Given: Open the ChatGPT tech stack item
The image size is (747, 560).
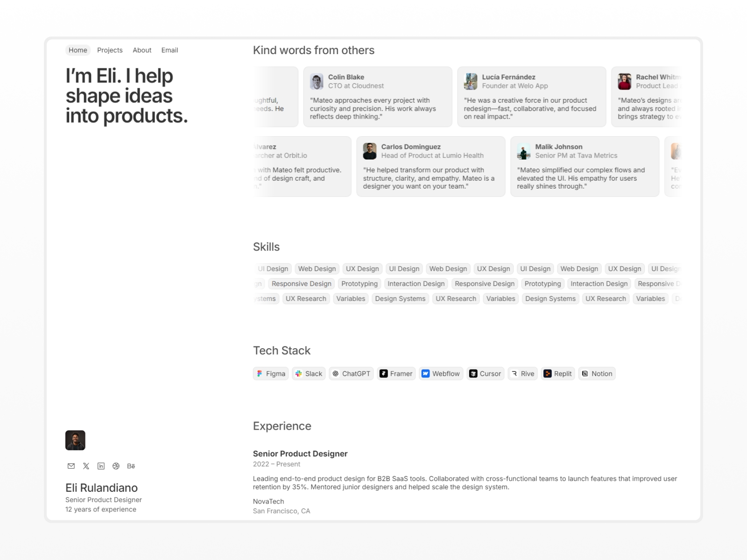Looking at the screenshot, I should 336,373.
